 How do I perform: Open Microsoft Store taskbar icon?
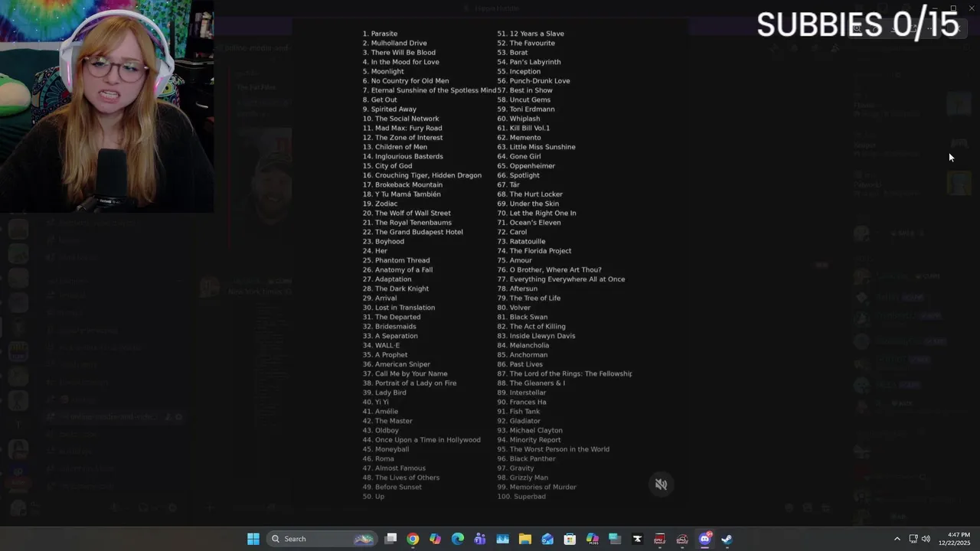[570, 539]
